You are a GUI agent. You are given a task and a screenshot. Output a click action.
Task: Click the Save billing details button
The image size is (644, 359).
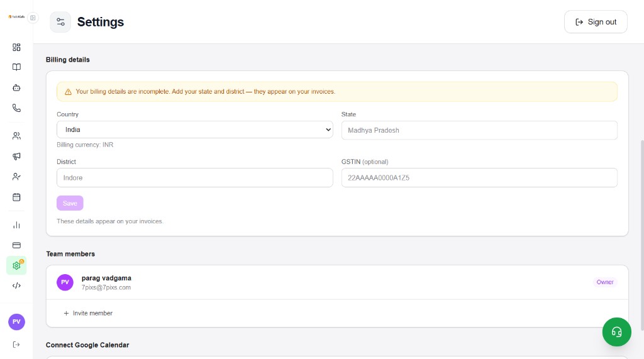(x=70, y=203)
